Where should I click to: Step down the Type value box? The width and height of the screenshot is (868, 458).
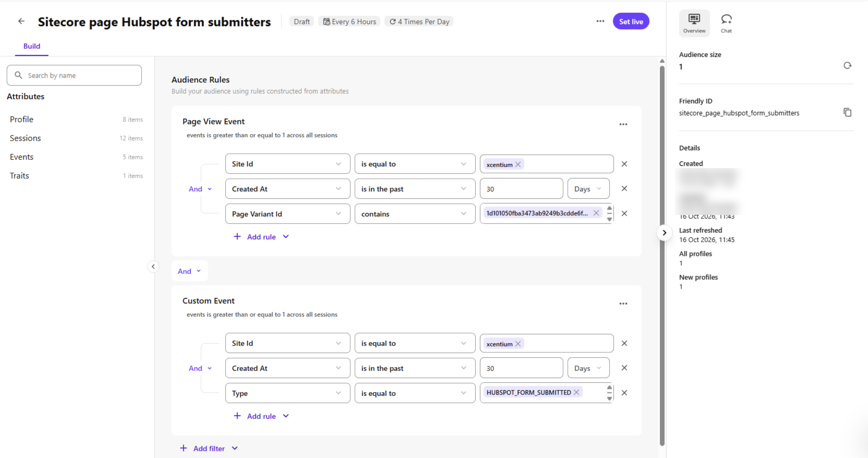click(x=609, y=398)
